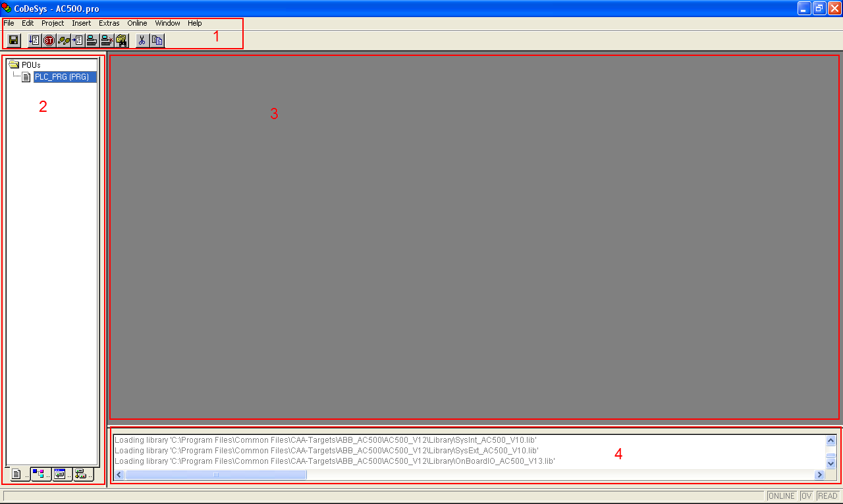843x504 pixels.
Task: Click the OnBoardIO_AC500_V13.lib loading message
Action: coord(335,461)
